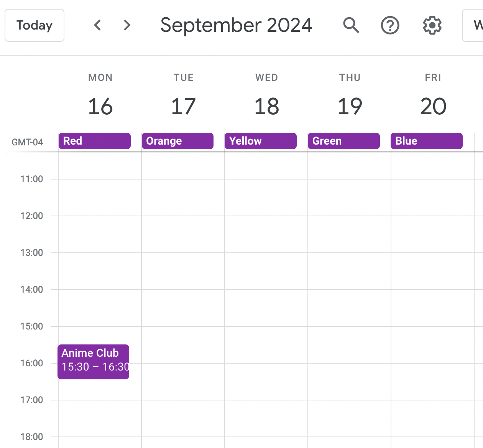
Task: Select Wednesday 18 date number
Action: click(267, 106)
